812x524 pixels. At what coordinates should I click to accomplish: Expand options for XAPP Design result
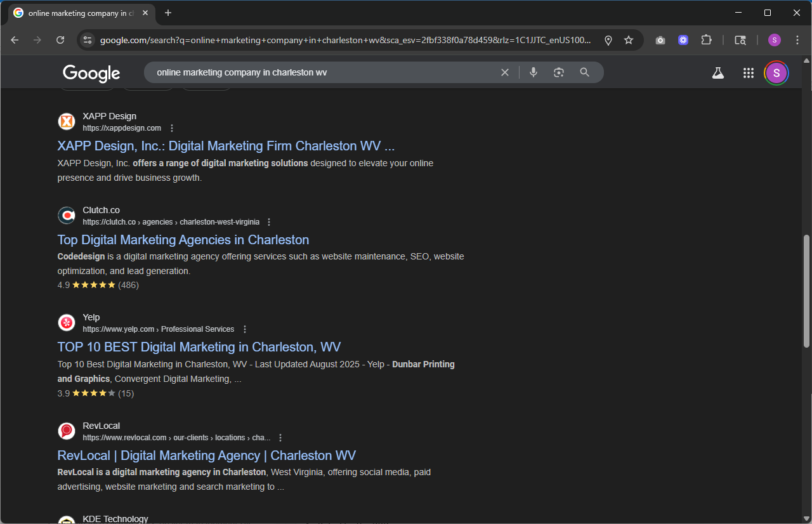pyautogui.click(x=172, y=128)
